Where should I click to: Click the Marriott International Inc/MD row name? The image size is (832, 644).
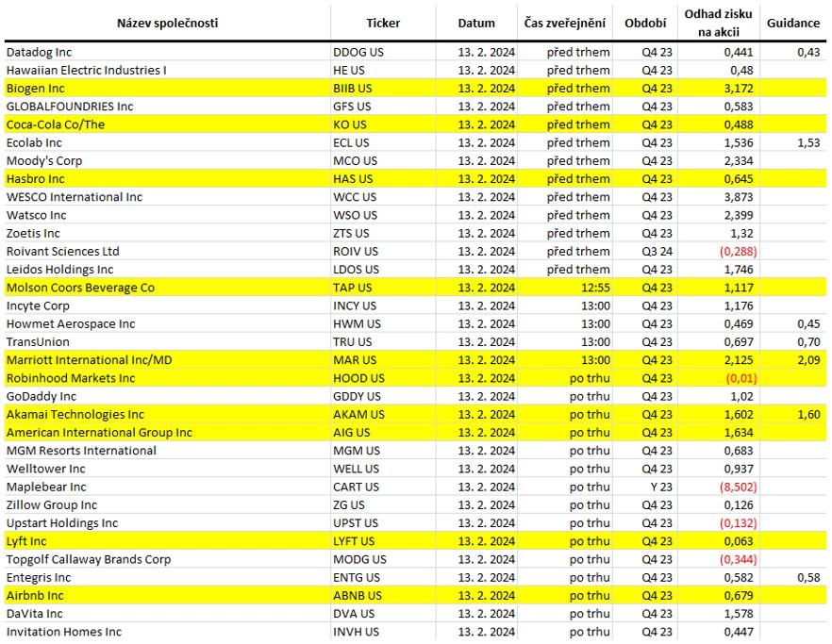tap(89, 360)
